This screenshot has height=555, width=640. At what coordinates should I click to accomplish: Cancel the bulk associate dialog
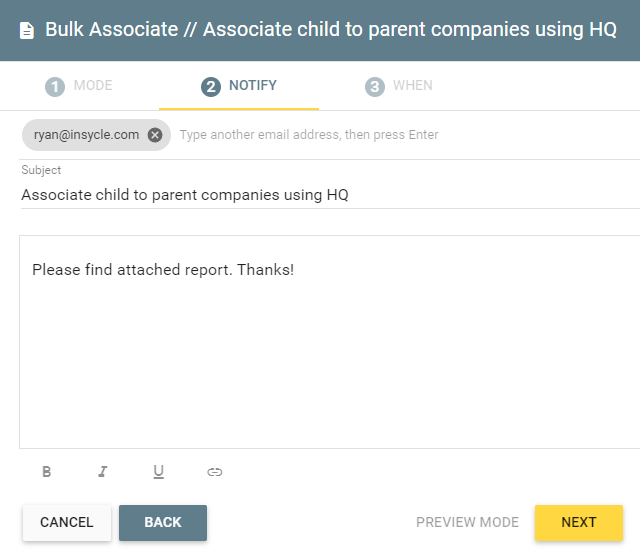[67, 522]
